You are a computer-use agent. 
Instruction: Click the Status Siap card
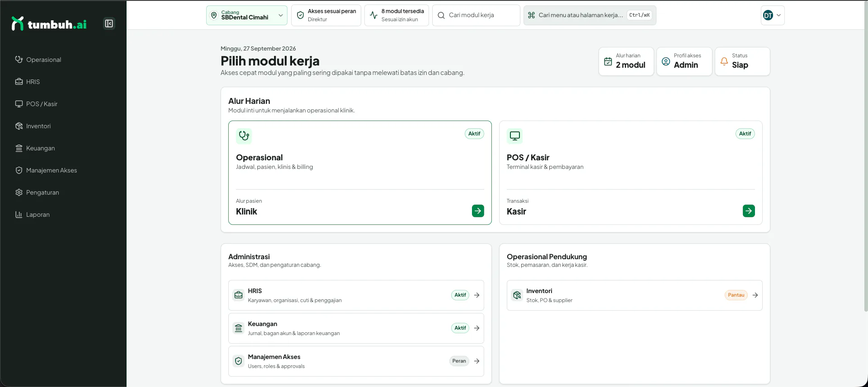point(742,61)
